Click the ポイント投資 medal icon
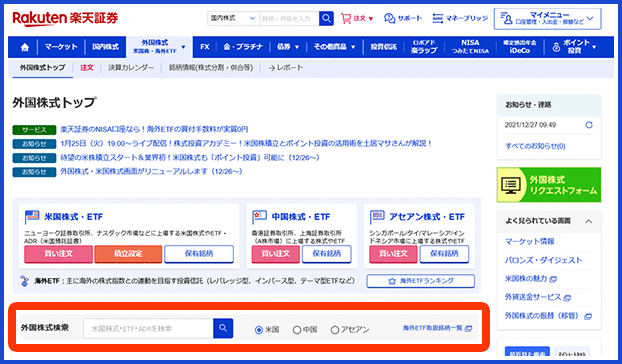 pyautogui.click(x=556, y=47)
